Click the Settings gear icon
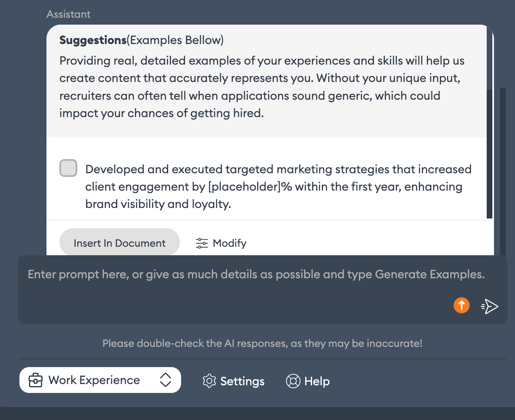The image size is (515, 420). [209, 381]
